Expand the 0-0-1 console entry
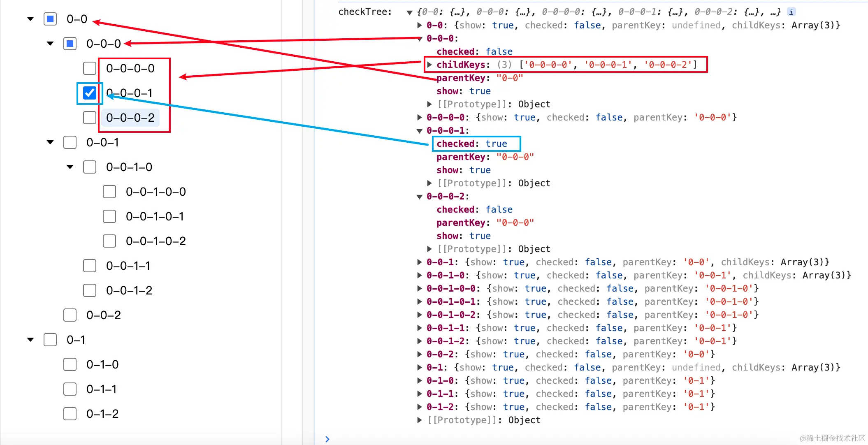 pos(419,262)
